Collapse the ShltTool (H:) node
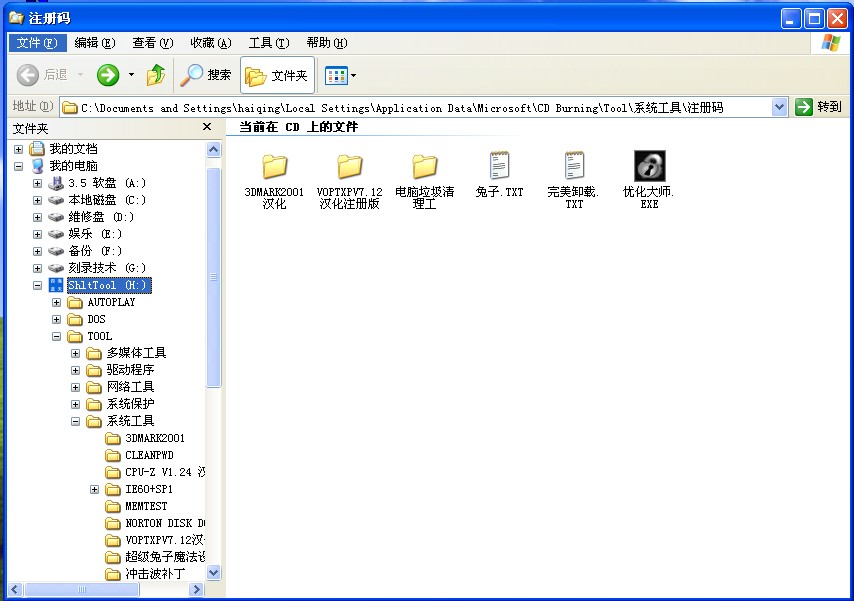Screen dimensions: 854x601 38,285
